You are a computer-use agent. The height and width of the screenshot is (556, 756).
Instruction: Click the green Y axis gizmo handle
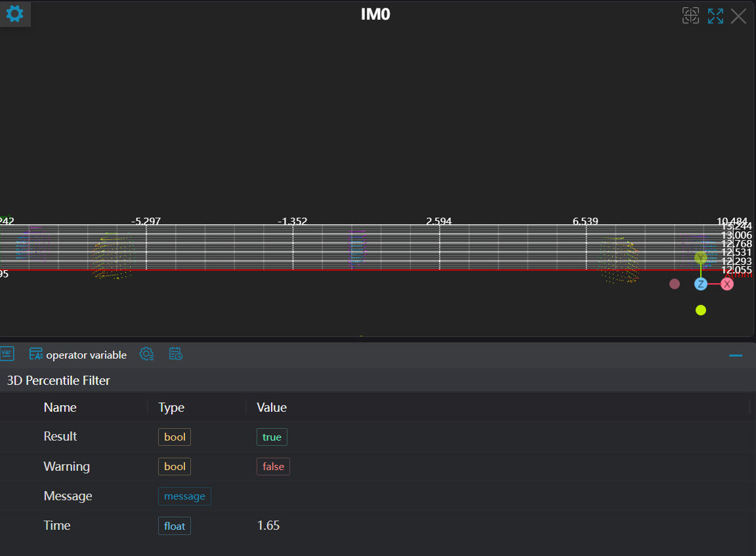point(701,258)
